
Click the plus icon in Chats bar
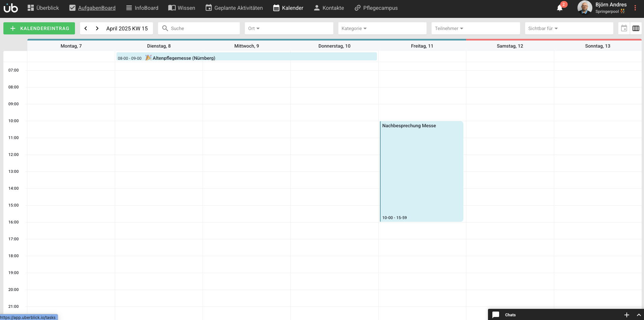626,315
